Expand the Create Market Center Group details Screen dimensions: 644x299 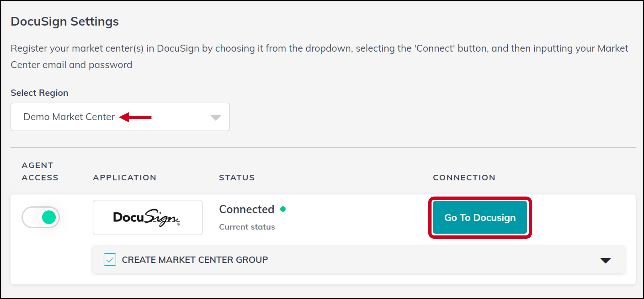[x=605, y=260]
